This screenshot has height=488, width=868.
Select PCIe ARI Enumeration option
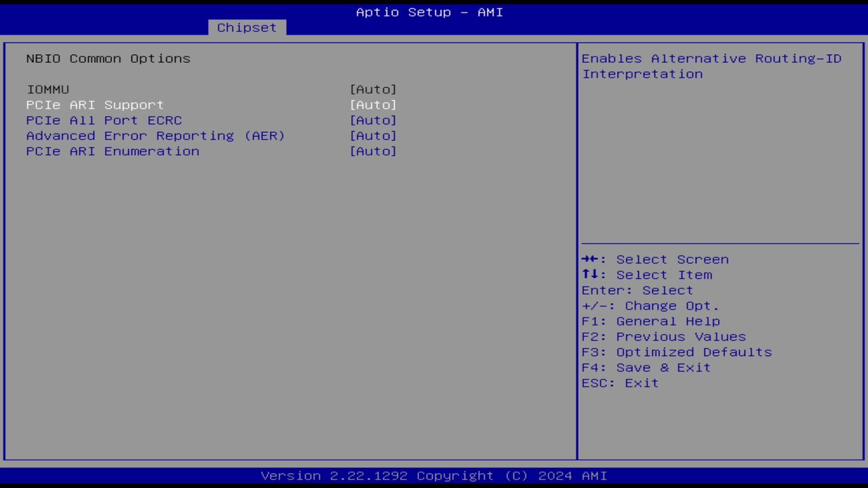pos(113,151)
